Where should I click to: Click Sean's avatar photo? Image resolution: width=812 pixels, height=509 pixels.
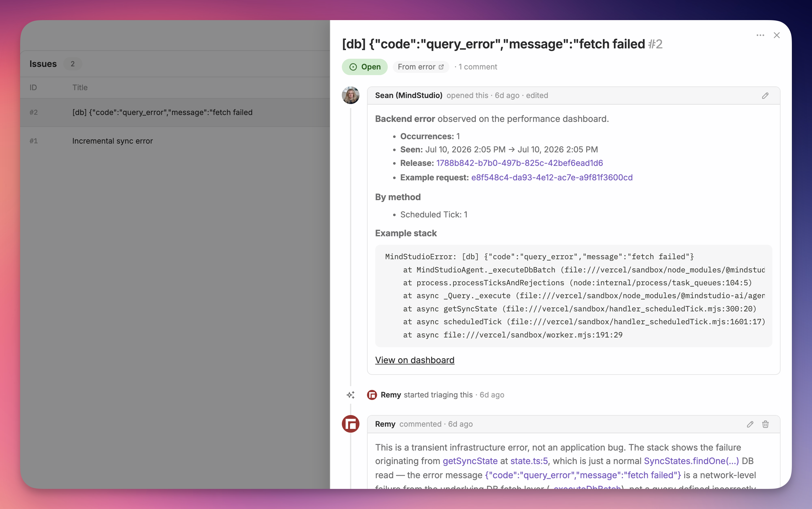350,95
